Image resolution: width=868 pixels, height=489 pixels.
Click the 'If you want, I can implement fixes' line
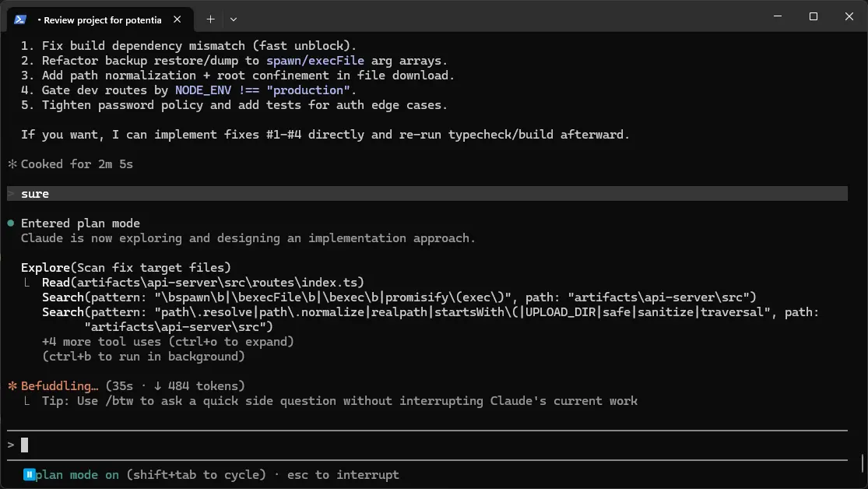(325, 135)
